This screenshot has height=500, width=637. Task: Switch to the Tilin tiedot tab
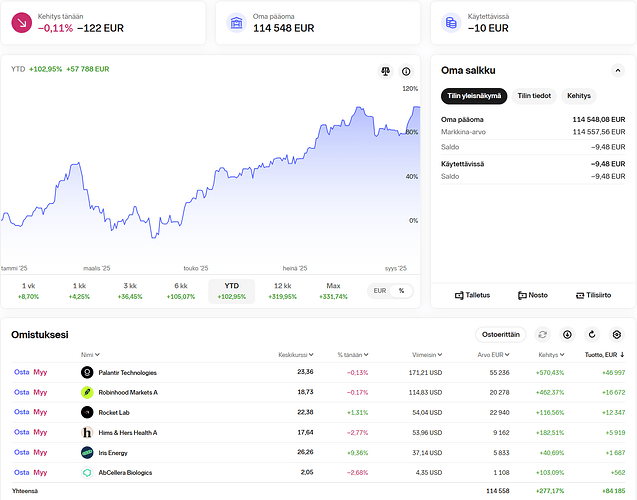(534, 96)
